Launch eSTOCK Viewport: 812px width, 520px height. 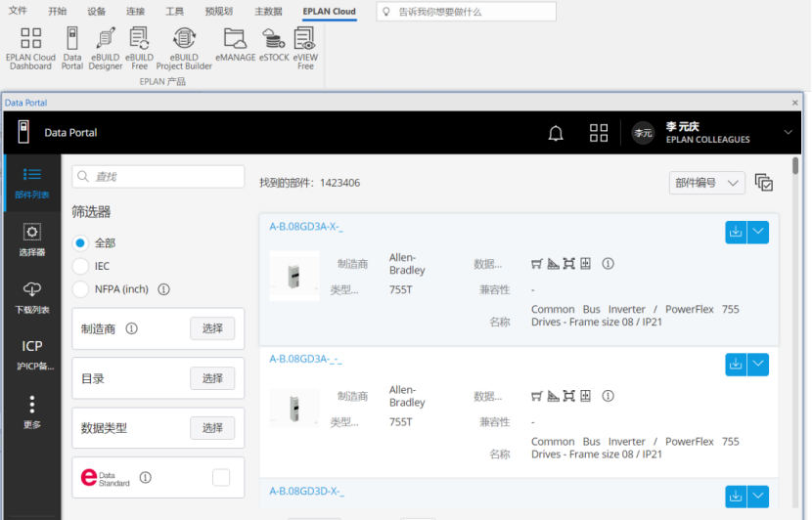pyautogui.click(x=273, y=46)
